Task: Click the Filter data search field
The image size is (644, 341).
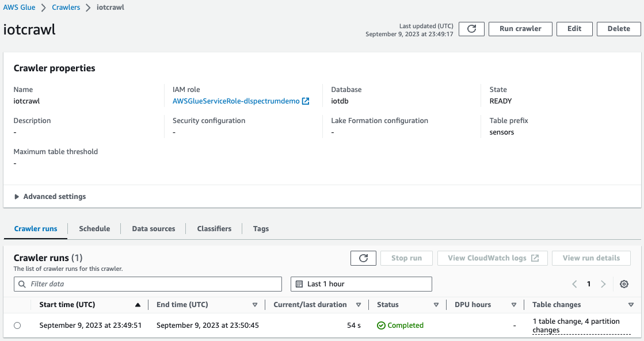Action: [x=148, y=284]
